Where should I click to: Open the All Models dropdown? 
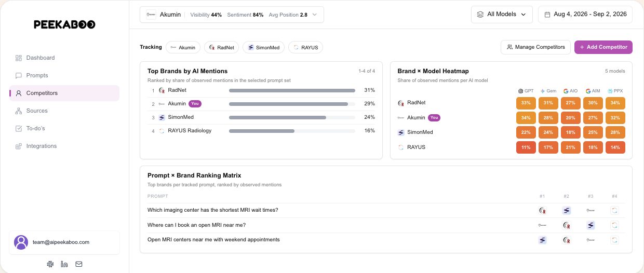(x=502, y=15)
